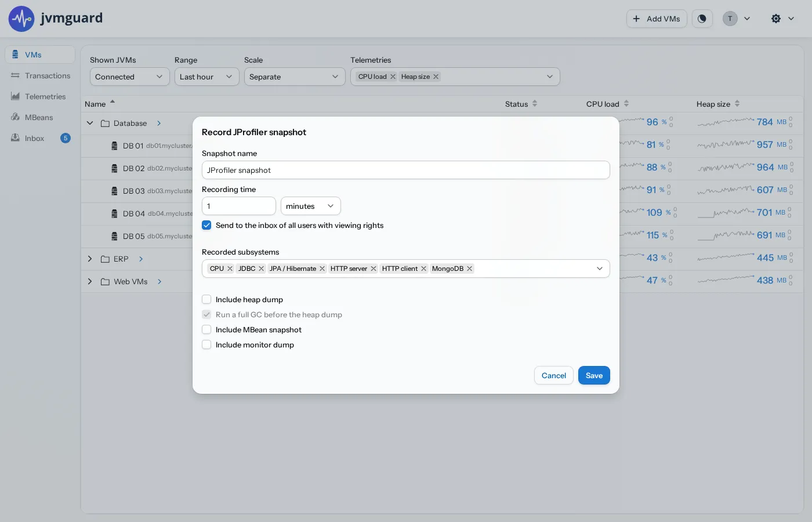Open the user avatar T menu
This screenshot has height=522, width=812.
coord(737,19)
